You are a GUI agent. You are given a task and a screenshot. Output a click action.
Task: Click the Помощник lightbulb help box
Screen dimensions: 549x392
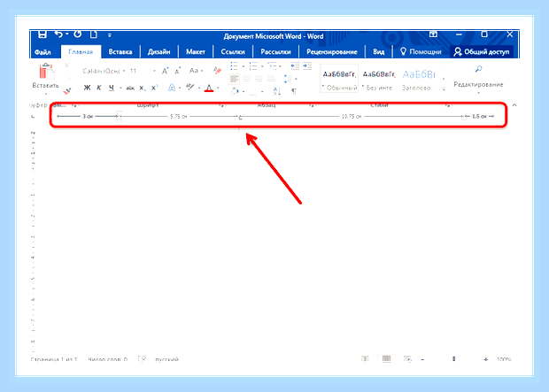pyautogui.click(x=421, y=52)
